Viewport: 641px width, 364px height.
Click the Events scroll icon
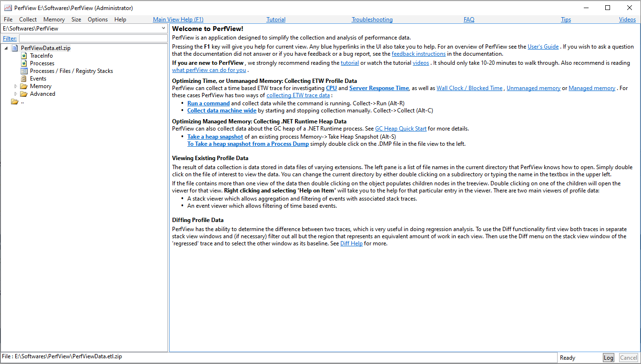point(24,79)
